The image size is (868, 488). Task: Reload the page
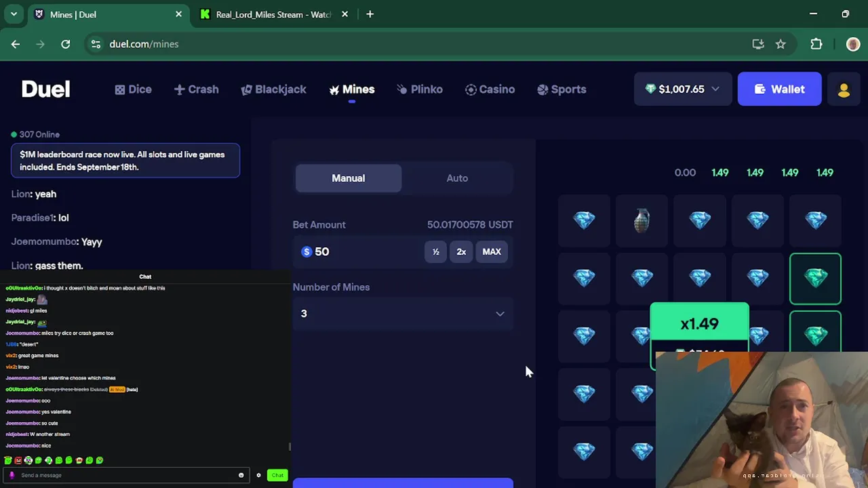click(66, 44)
